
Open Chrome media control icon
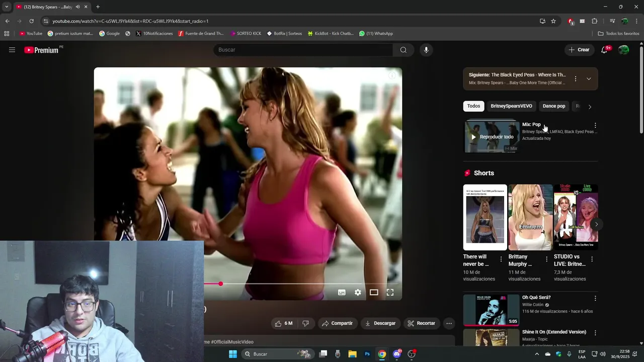[612, 21]
